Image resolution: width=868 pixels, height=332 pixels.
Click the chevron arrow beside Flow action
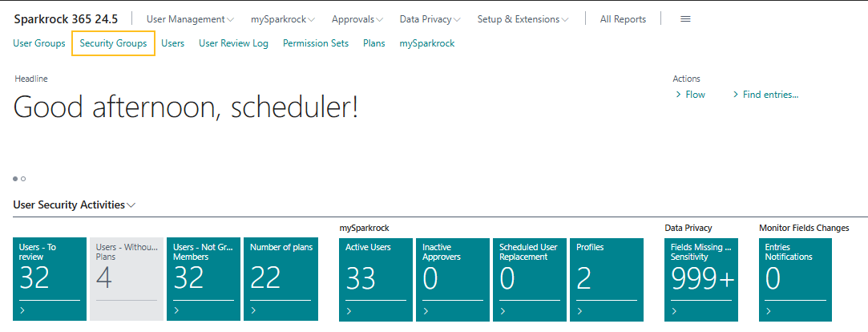[x=678, y=95]
